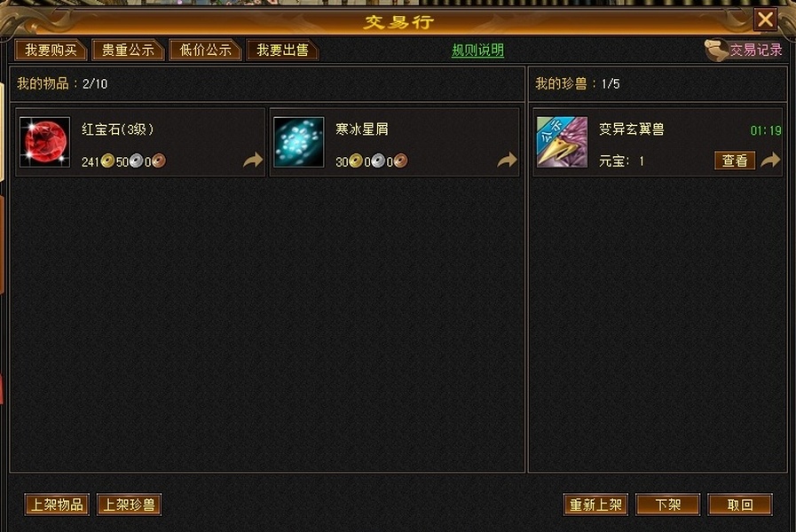This screenshot has height=532, width=796.
Task: Click the 查看 button for 变异玄翼兽
Action: pos(735,160)
